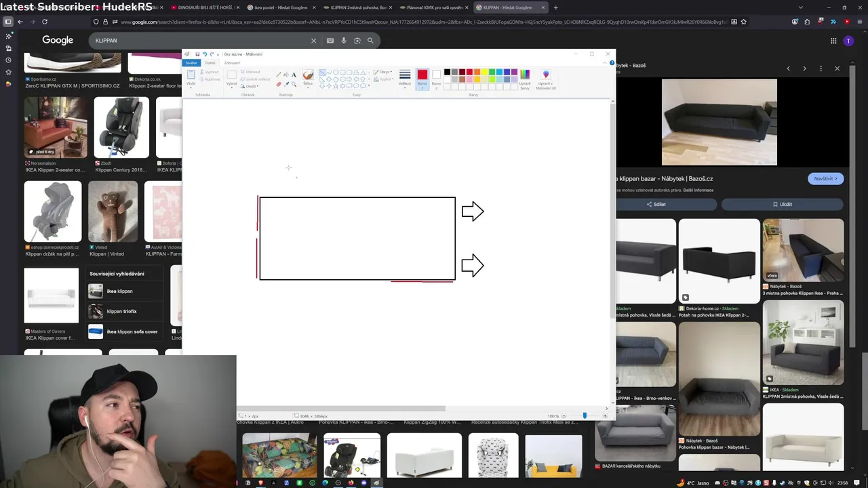Select the line shape in Paint shapes gallery
Image resolution: width=868 pixels, height=488 pixels.
click(x=322, y=73)
